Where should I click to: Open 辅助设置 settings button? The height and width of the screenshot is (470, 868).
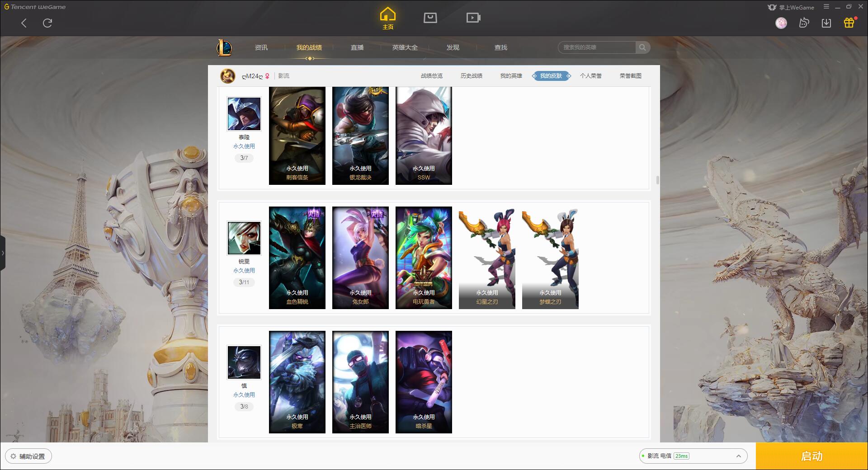pyautogui.click(x=28, y=456)
